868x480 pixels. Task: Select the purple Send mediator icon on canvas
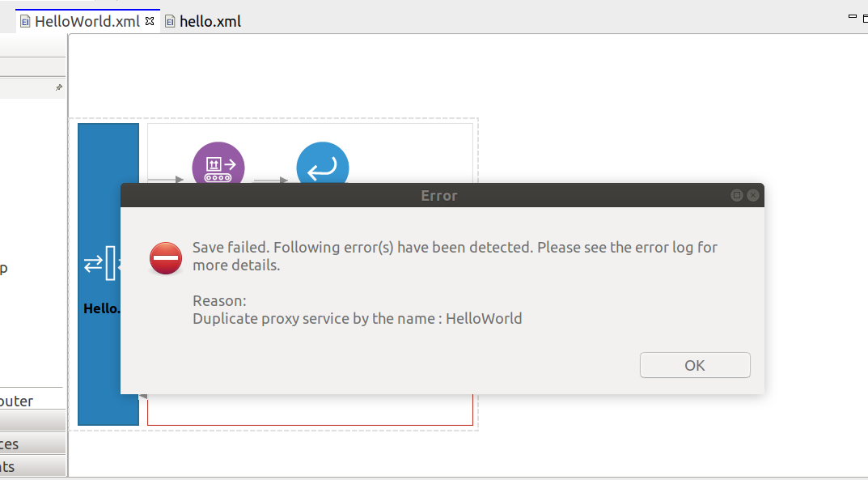[x=218, y=166]
